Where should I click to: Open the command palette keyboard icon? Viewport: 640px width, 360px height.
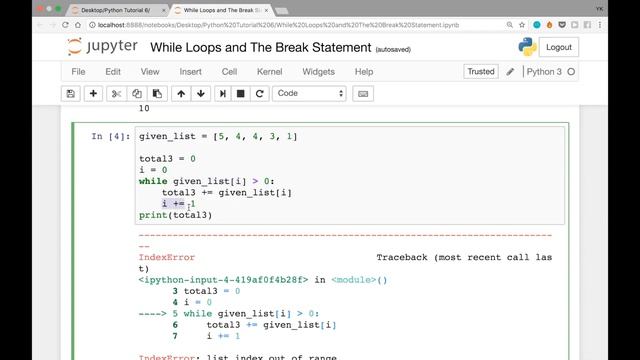coord(363,93)
